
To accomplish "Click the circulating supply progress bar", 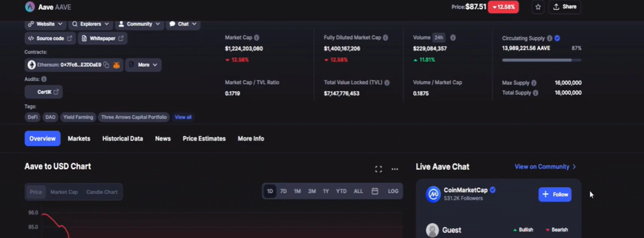I will pos(541,60).
